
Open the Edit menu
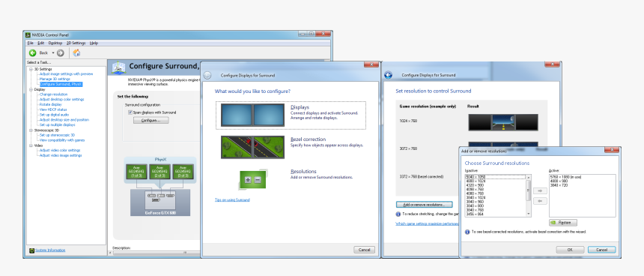[x=40, y=43]
